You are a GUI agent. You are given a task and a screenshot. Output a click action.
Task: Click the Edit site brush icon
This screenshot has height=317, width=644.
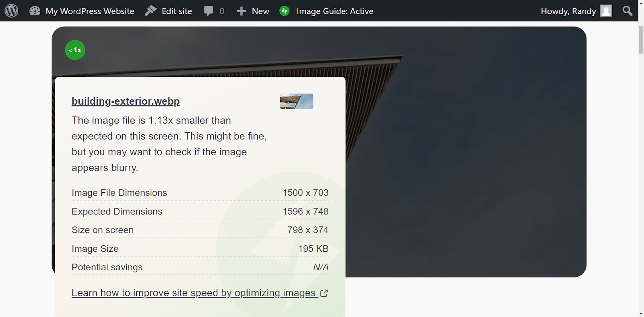tap(151, 11)
